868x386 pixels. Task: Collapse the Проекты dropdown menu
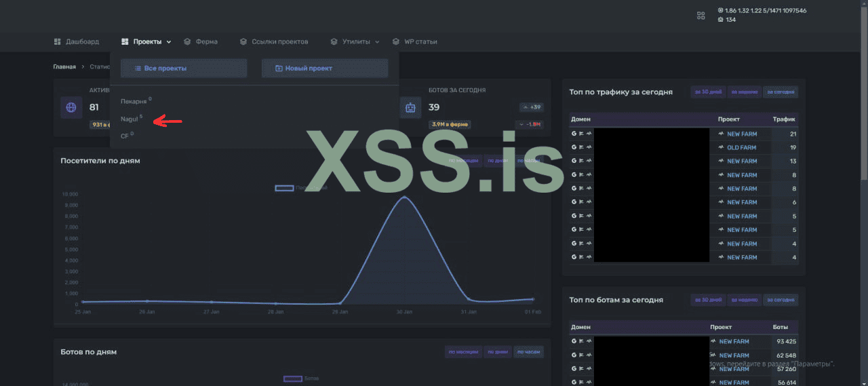[146, 42]
